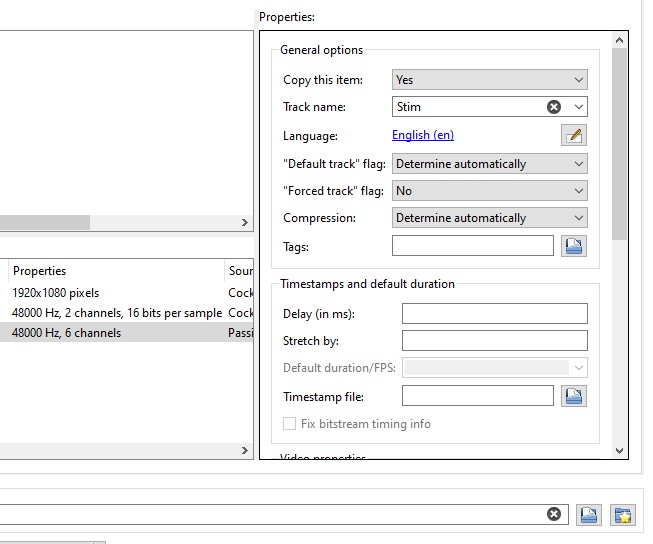This screenshot has width=653, height=544.
Task: Click the Tags input field
Action: click(473, 246)
